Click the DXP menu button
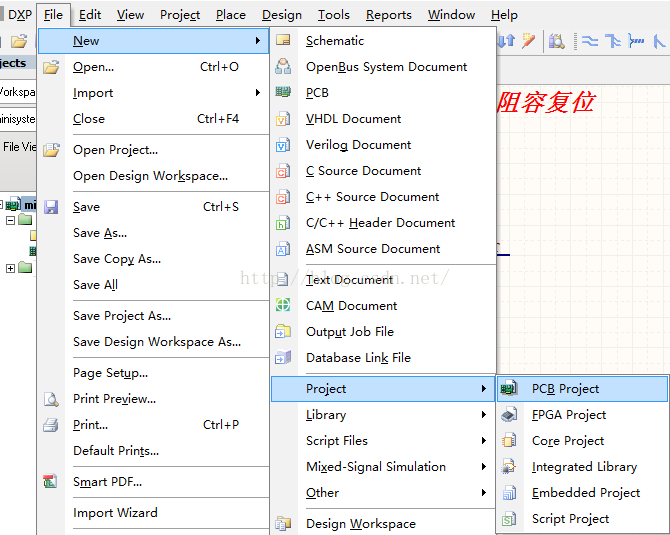The width and height of the screenshot is (670, 535). [18, 15]
